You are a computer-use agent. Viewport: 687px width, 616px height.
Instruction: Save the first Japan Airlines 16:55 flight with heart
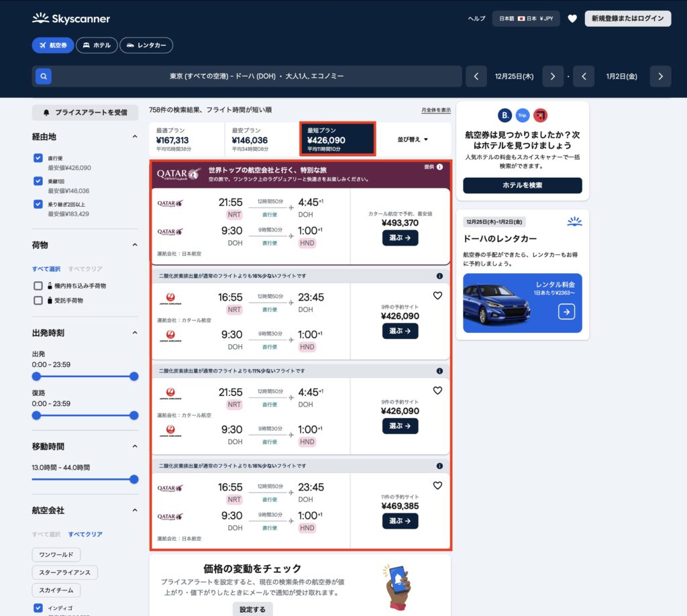(437, 295)
